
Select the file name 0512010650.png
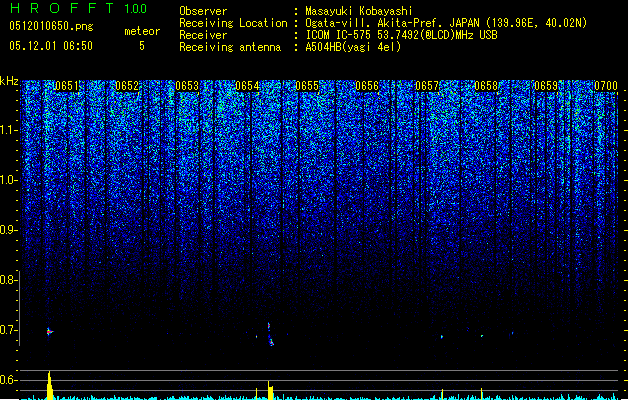[51, 26]
